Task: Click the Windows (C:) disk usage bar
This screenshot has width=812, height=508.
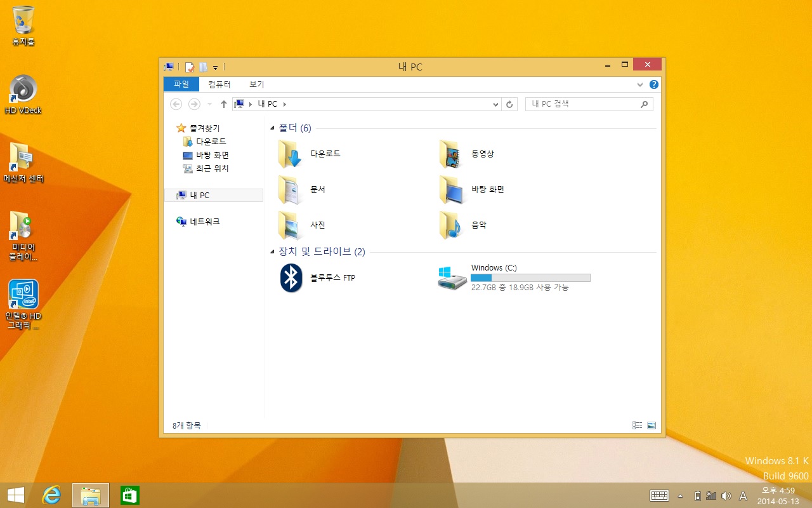Action: 530,278
